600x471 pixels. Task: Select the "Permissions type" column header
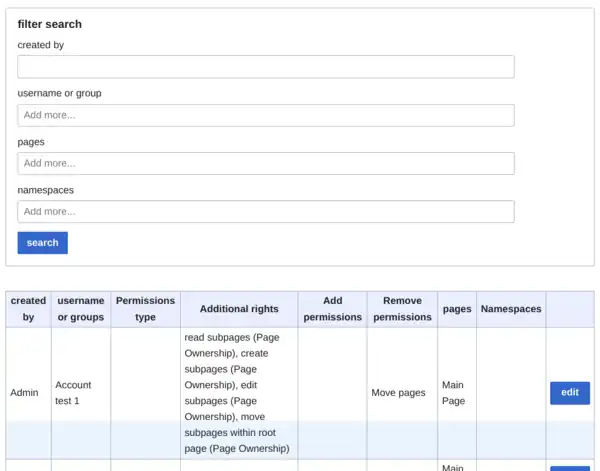145,309
